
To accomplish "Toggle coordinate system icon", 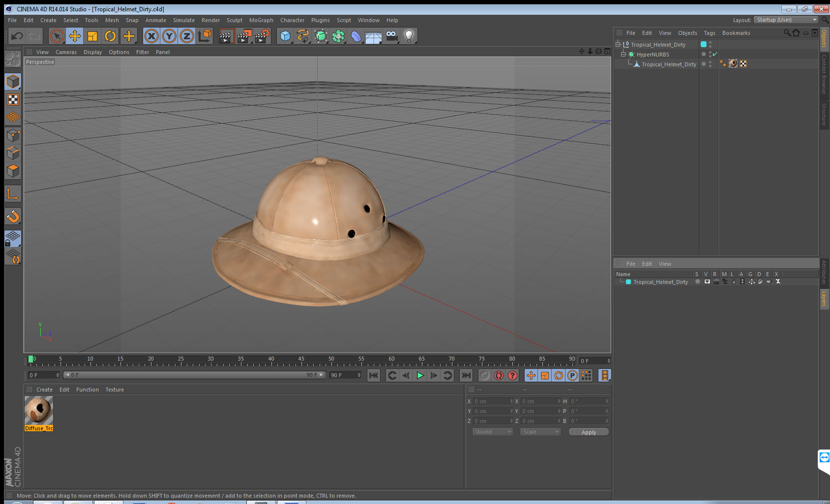I will (205, 36).
